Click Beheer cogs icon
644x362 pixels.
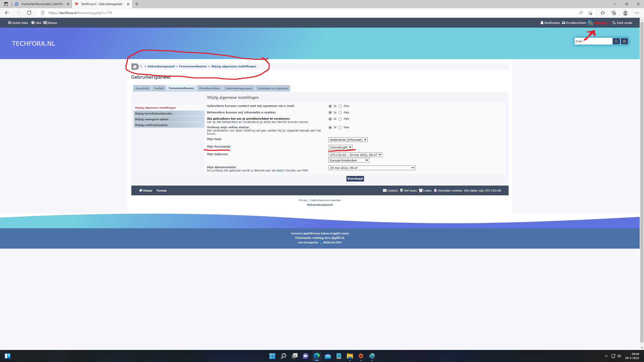pos(45,23)
